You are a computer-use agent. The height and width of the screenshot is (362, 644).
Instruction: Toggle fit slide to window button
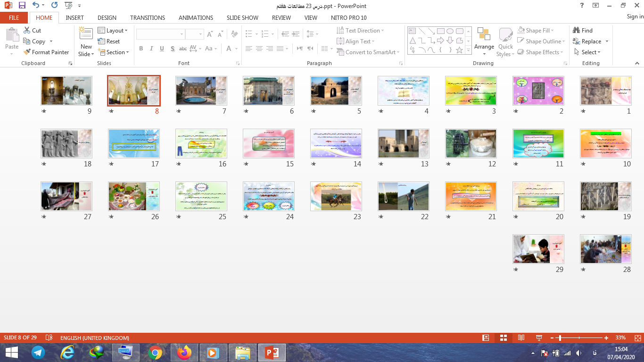(636, 338)
